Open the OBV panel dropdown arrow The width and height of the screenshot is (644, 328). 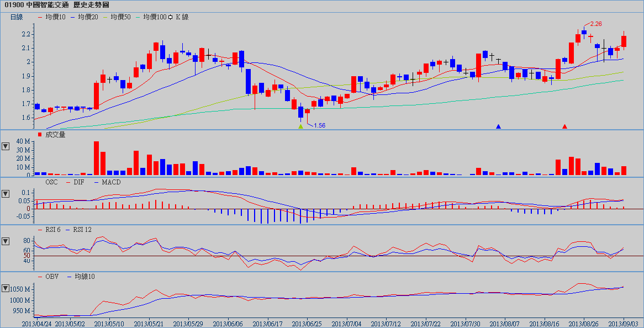(6, 288)
